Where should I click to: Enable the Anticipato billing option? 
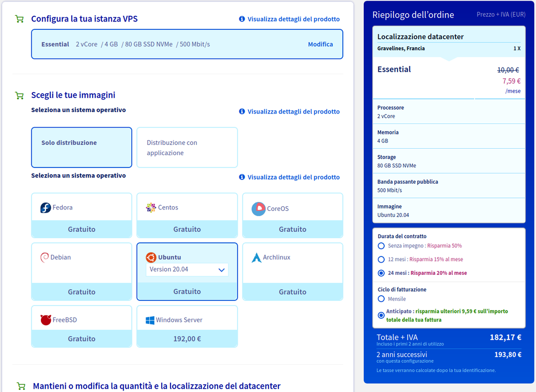(x=381, y=315)
